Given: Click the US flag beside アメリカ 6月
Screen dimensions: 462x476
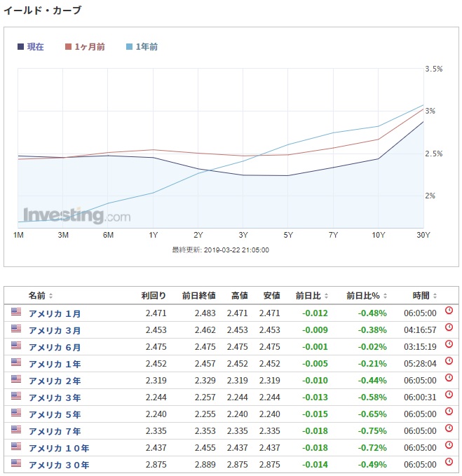Looking at the screenshot, I should pyautogui.click(x=16, y=345).
